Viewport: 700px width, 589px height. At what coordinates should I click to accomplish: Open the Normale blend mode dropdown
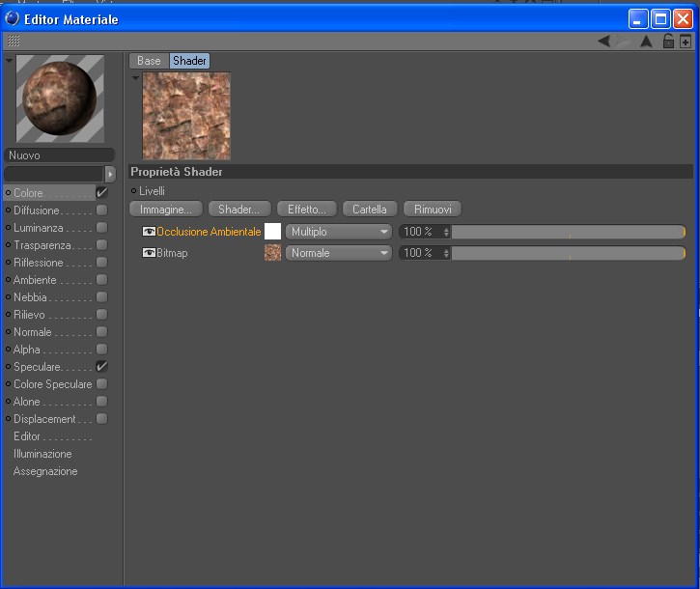(338, 253)
